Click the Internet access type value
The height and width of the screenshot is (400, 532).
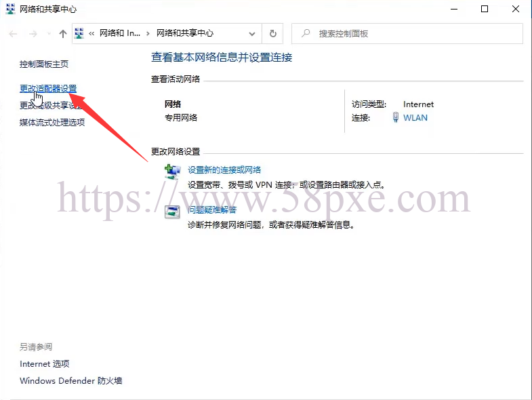tap(418, 104)
